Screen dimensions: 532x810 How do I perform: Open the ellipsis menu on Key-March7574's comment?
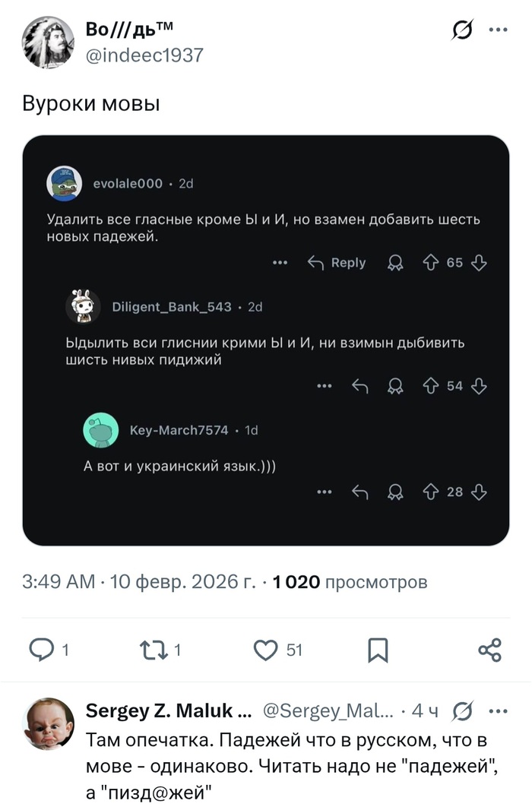click(325, 492)
